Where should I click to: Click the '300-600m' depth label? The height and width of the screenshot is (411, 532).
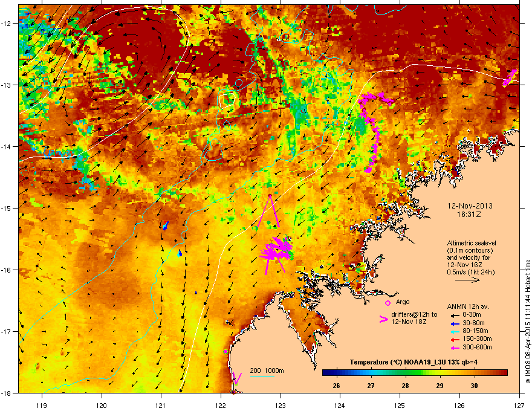[x=477, y=348]
